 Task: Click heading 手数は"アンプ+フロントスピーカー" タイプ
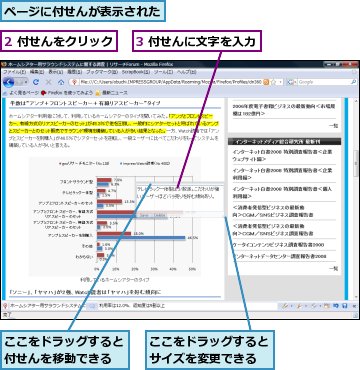85,103
